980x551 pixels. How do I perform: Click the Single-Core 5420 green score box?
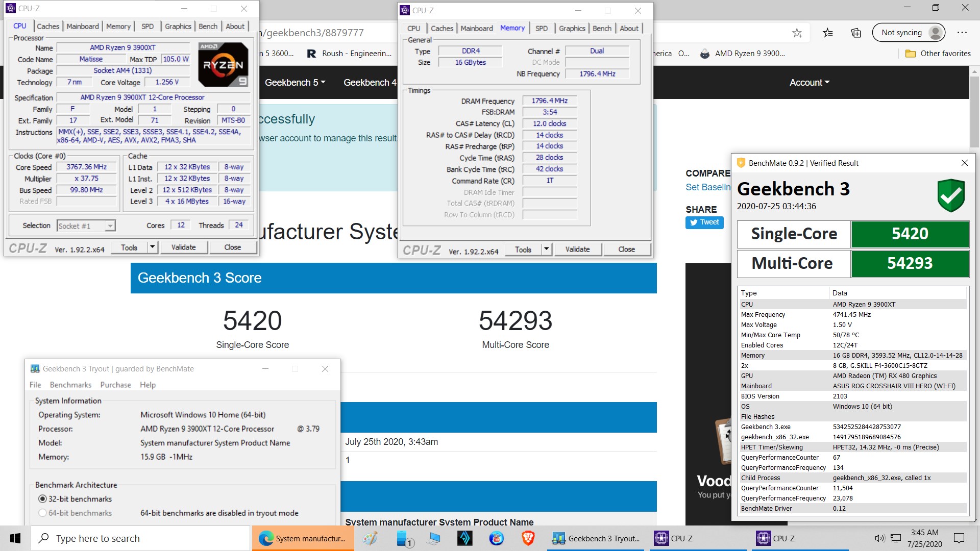(910, 234)
